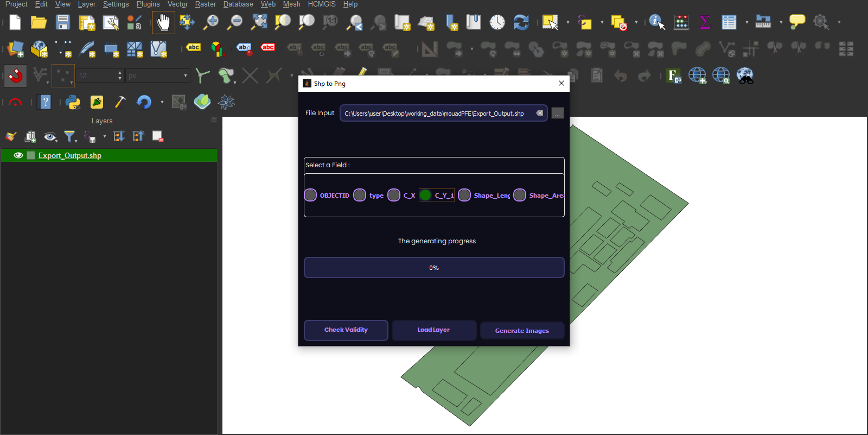Screen dimensions: 868x435
Task: Open the Python Console icon
Action: click(73, 102)
